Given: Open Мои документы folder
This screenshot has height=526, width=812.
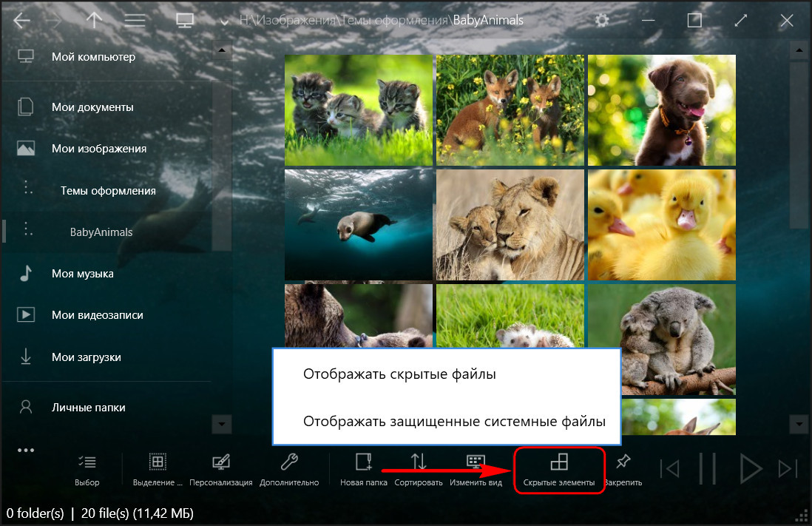Looking at the screenshot, I should [92, 107].
